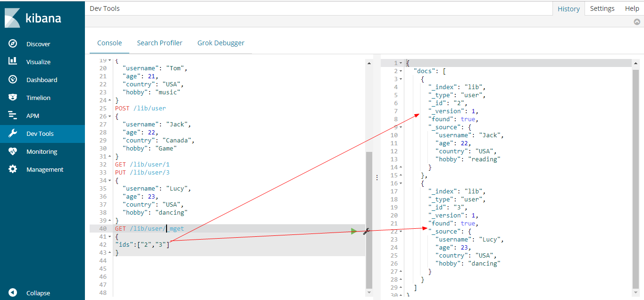
Task: Open Monitoring heartbeat icon
Action: 13,151
